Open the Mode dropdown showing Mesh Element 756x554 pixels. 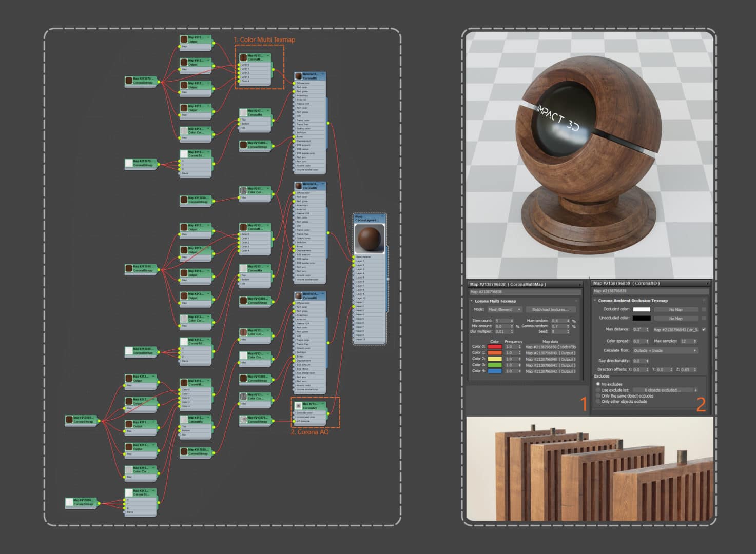tap(505, 309)
